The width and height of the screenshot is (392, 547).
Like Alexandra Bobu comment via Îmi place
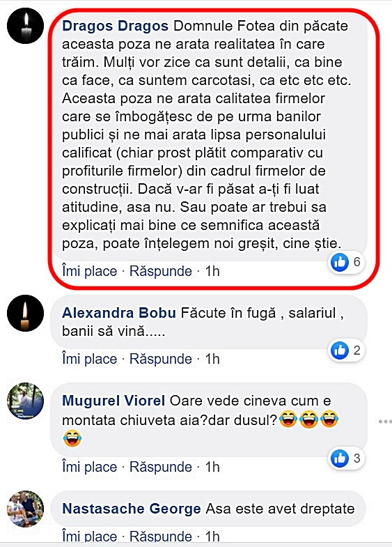pos(90,359)
